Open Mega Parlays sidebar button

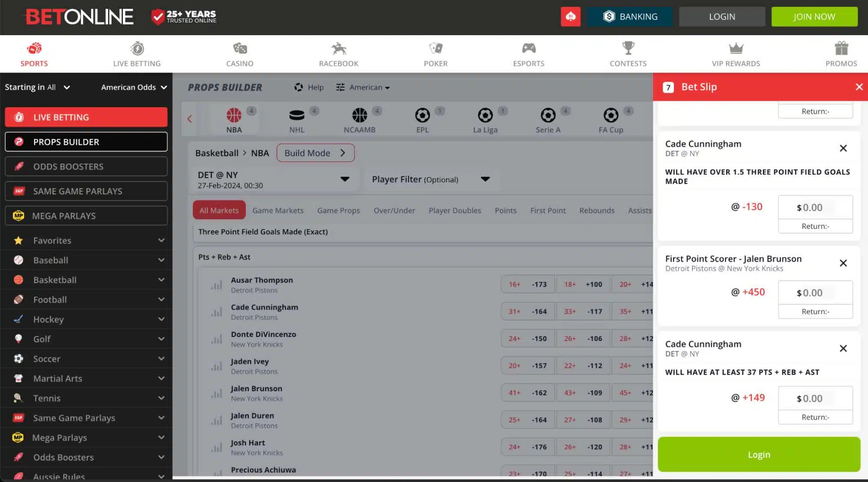click(x=86, y=215)
